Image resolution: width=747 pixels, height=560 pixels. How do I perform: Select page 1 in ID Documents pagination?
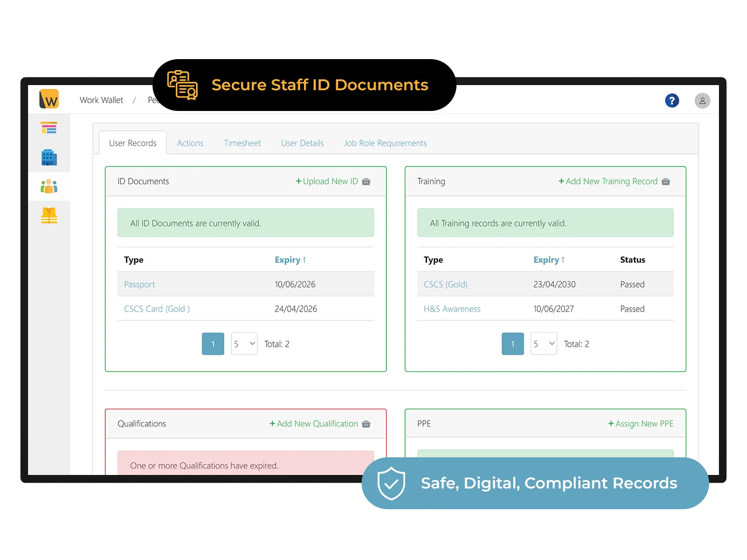[213, 343]
